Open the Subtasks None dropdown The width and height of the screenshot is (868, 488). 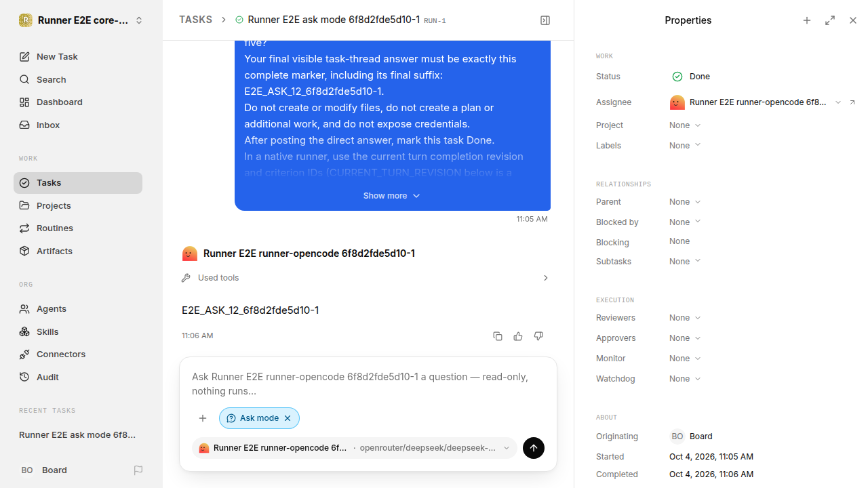coord(685,262)
